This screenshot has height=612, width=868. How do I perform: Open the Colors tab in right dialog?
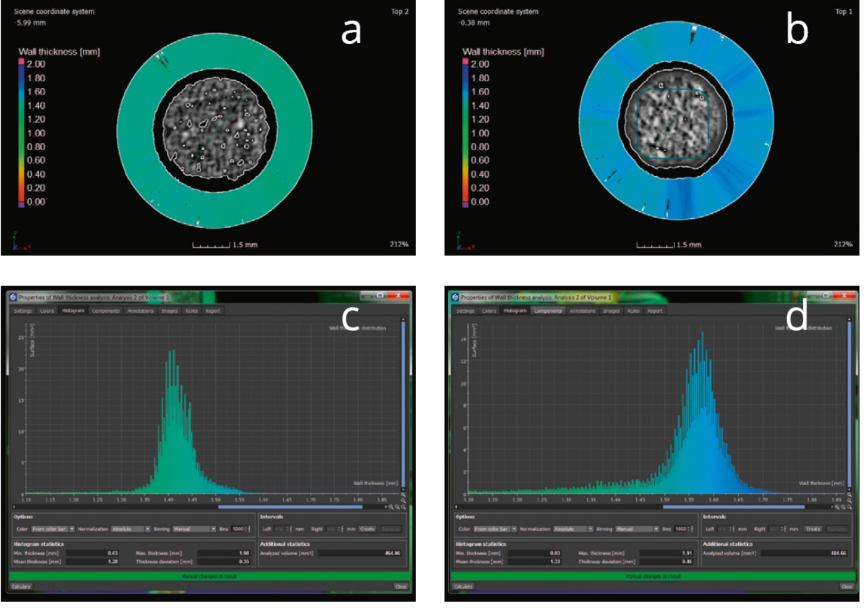(489, 311)
